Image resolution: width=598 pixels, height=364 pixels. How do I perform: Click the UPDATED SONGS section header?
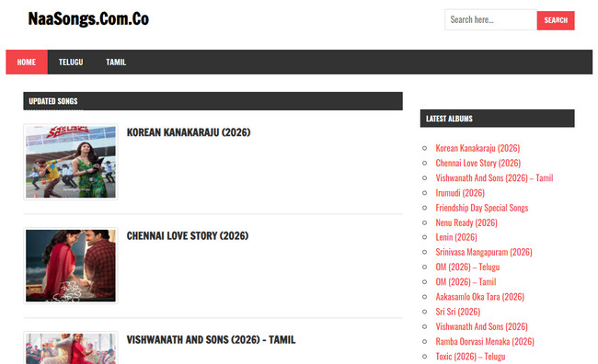pyautogui.click(x=213, y=101)
